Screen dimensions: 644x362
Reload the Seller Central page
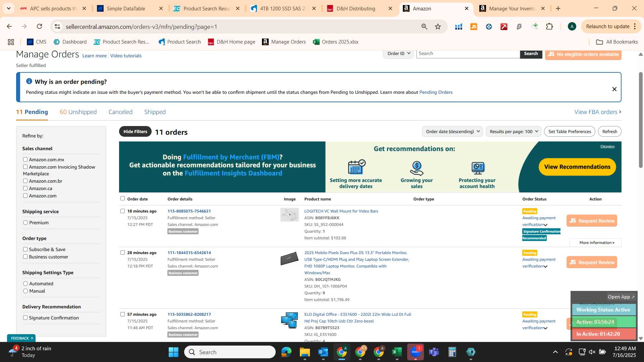tap(39, 26)
